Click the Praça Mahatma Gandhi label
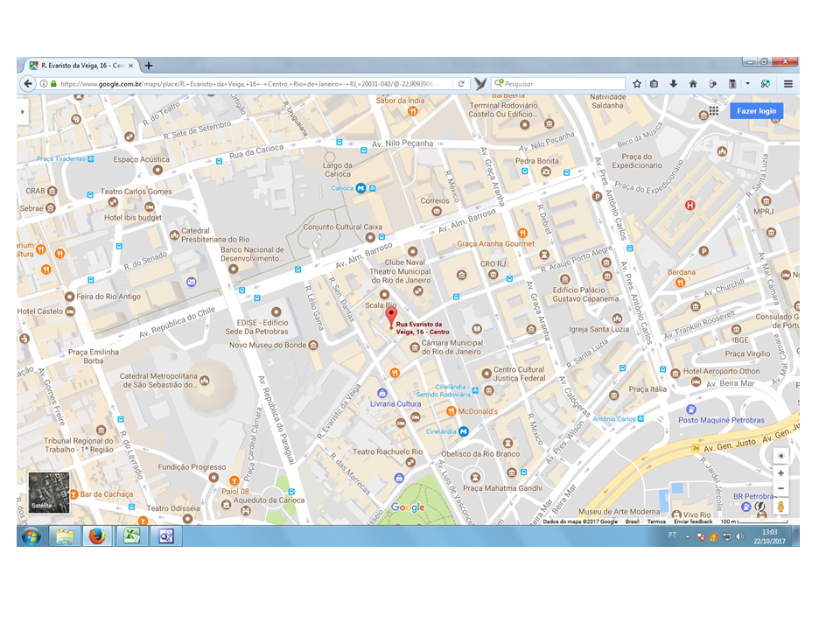The width and height of the screenshot is (840, 630). coord(502,488)
